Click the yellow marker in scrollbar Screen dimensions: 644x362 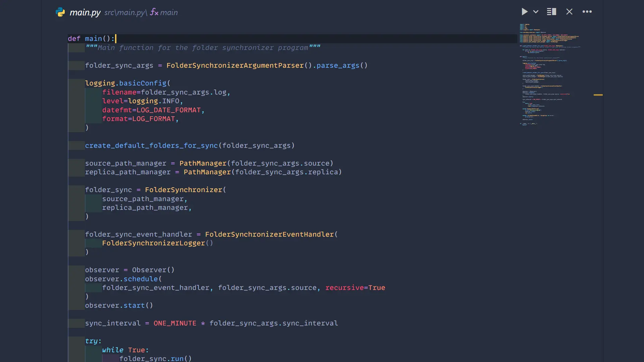pos(598,95)
